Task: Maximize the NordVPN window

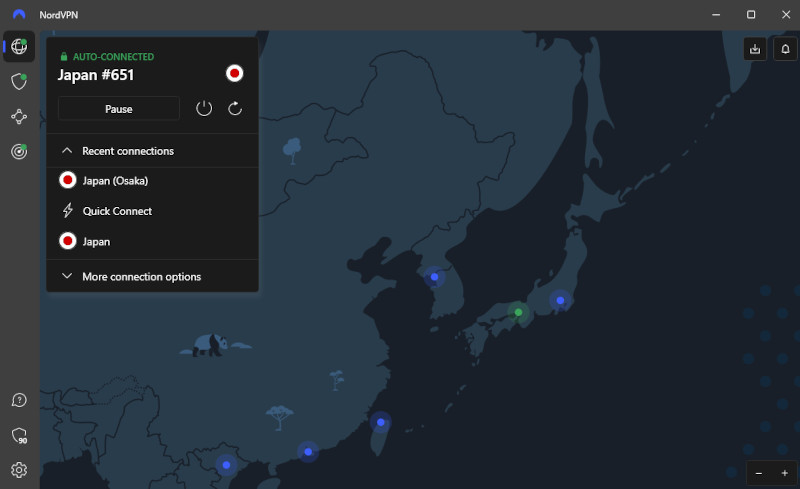Action: click(x=751, y=14)
